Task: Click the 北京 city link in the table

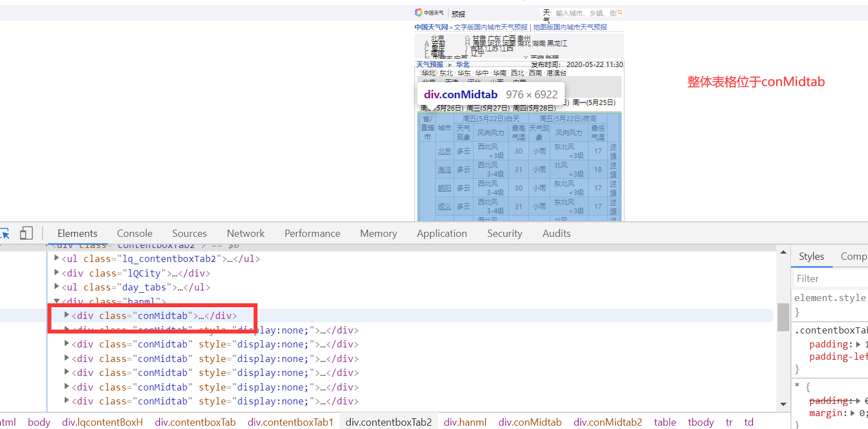Action: [x=444, y=151]
